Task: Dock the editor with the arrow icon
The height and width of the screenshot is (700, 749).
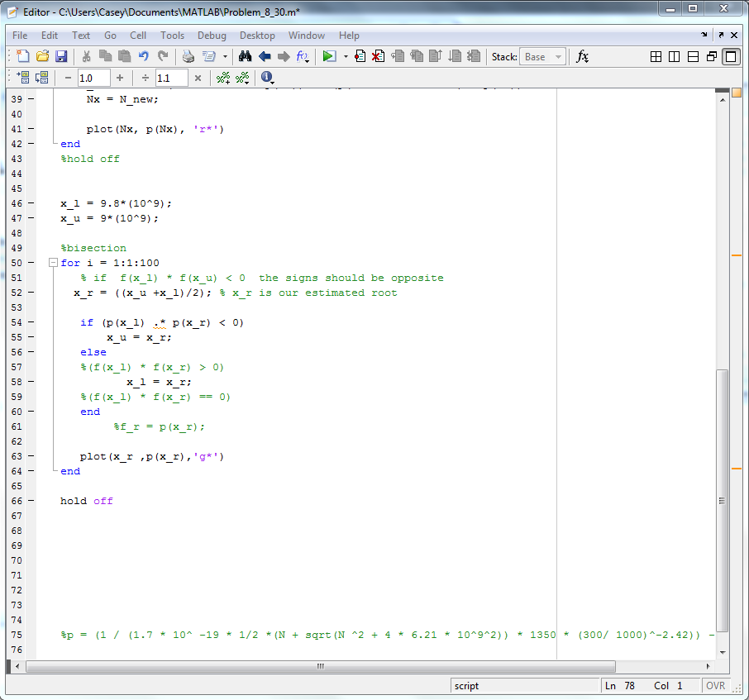Action: click(704, 35)
